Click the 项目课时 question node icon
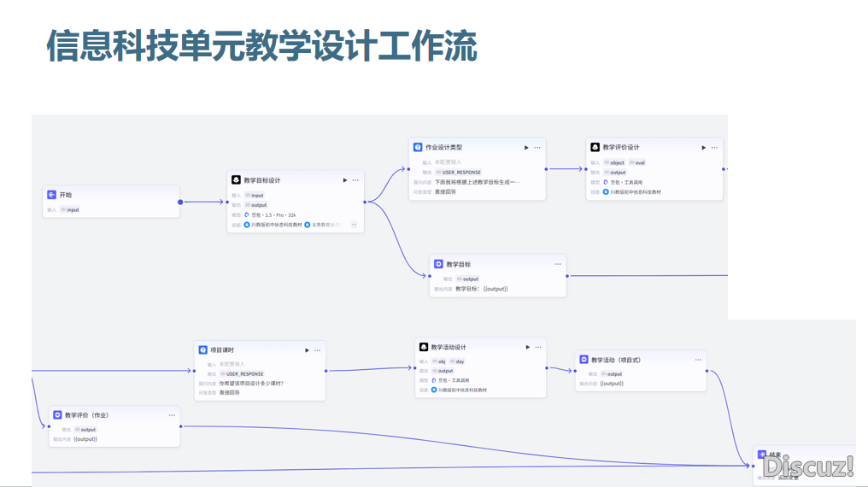Image resolution: width=868 pixels, height=487 pixels. [x=202, y=350]
